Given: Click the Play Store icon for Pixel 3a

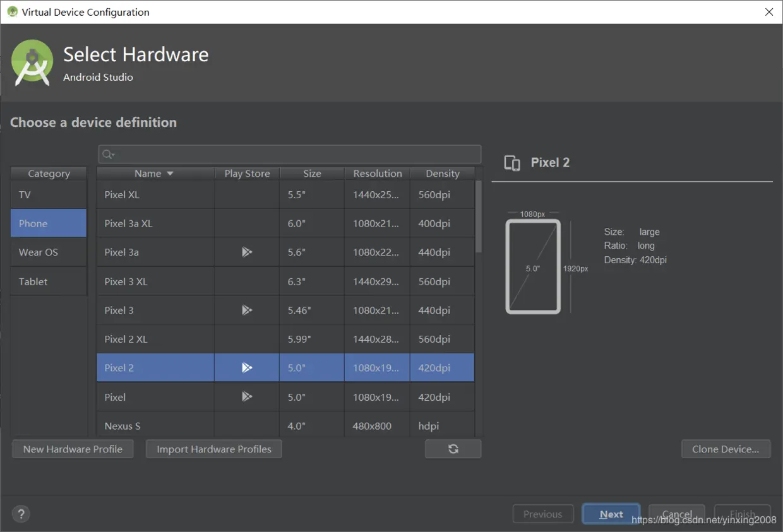Looking at the screenshot, I should pyautogui.click(x=247, y=252).
